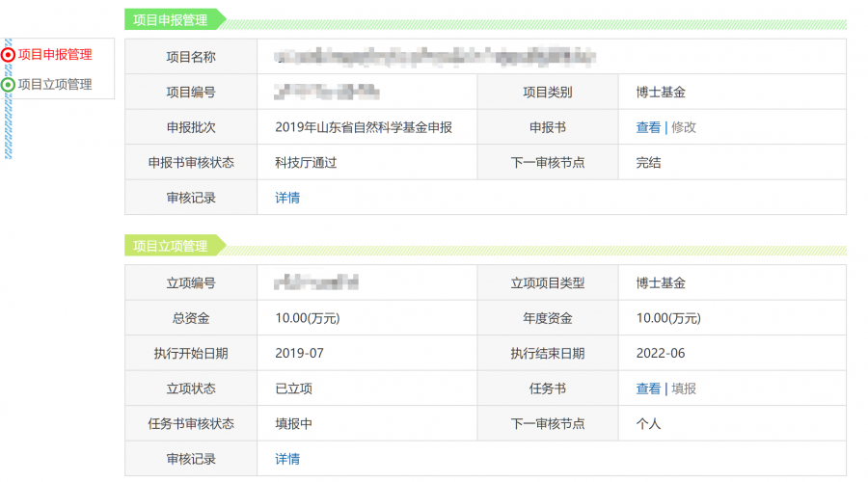Click the 已立项 status value
Image resolution: width=868 pixels, height=482 pixels.
coord(293,388)
